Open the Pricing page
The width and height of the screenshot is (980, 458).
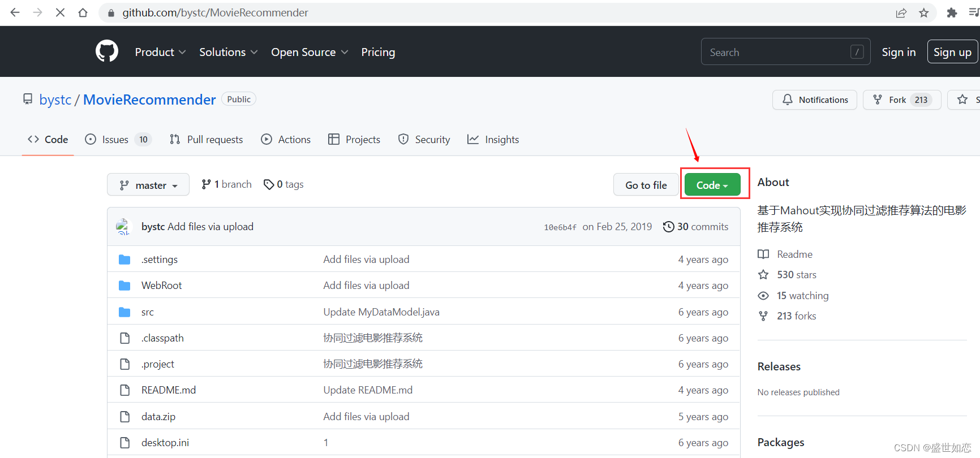click(378, 52)
